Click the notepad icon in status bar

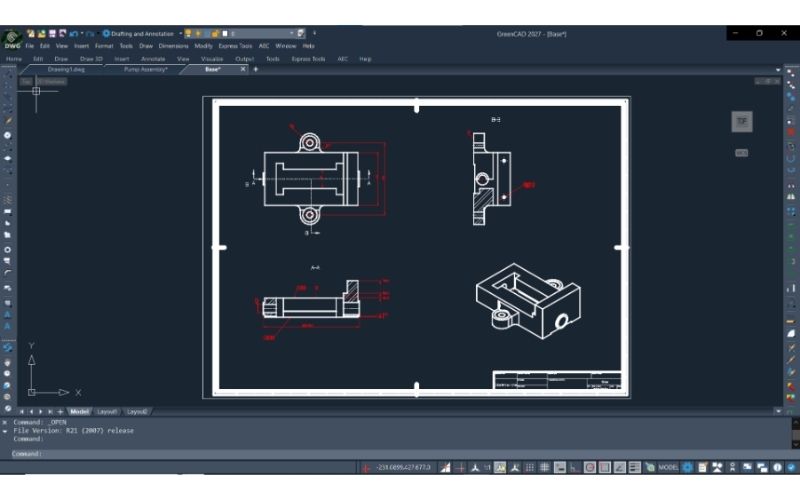pos(702,467)
